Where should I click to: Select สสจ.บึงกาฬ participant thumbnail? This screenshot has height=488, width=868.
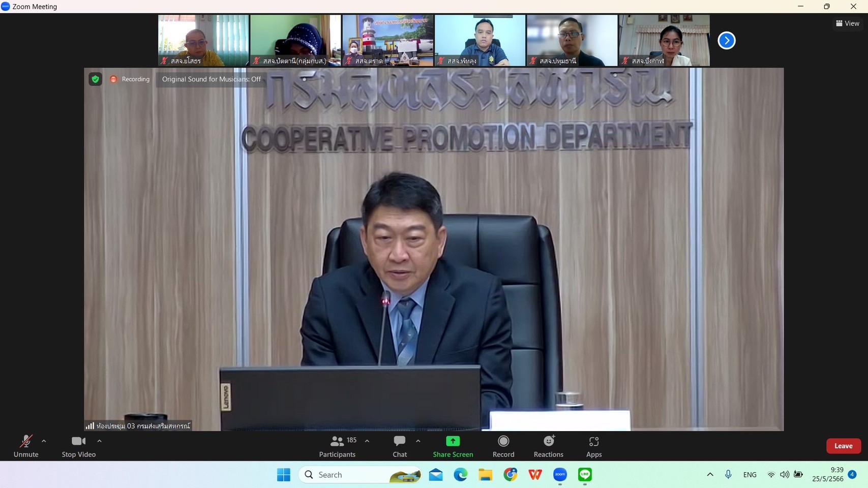click(665, 40)
